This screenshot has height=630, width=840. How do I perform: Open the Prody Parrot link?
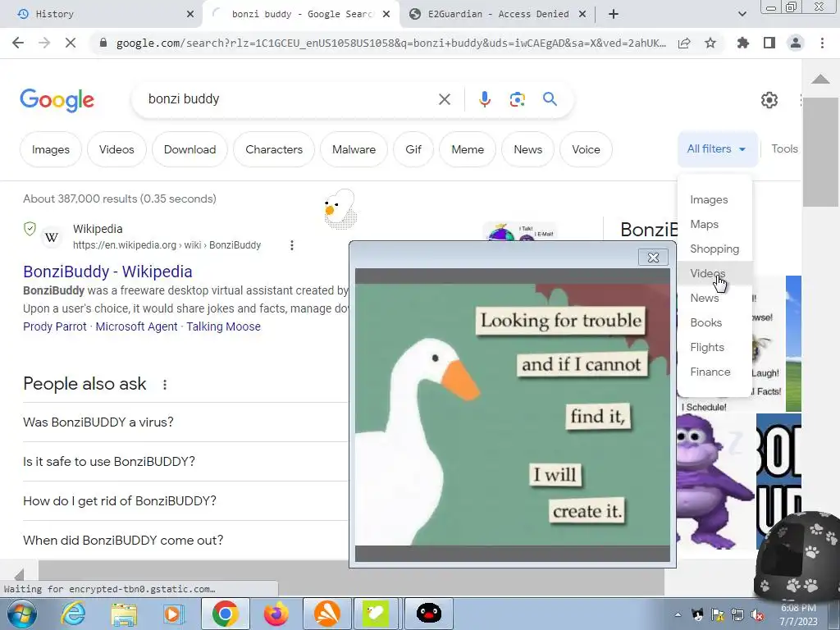tap(55, 326)
